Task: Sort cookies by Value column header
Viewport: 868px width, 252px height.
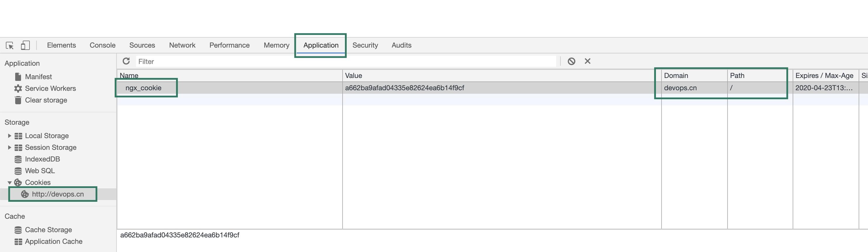Action: (x=353, y=75)
